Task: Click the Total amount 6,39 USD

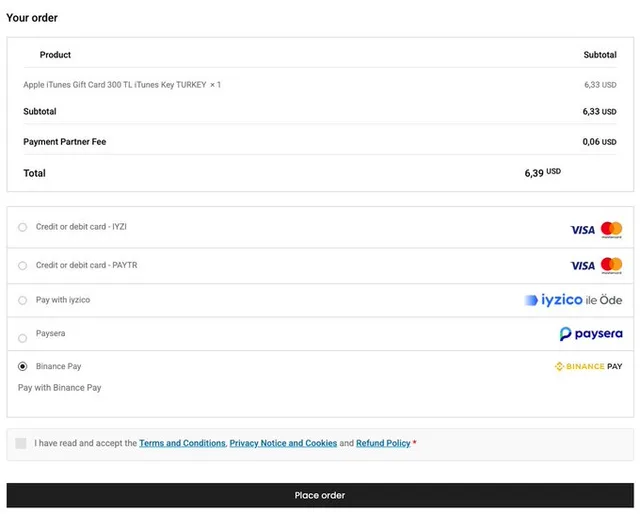Action: [x=542, y=173]
